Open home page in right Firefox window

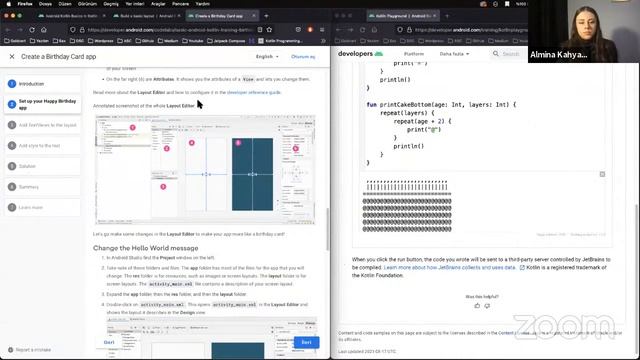click(x=374, y=30)
